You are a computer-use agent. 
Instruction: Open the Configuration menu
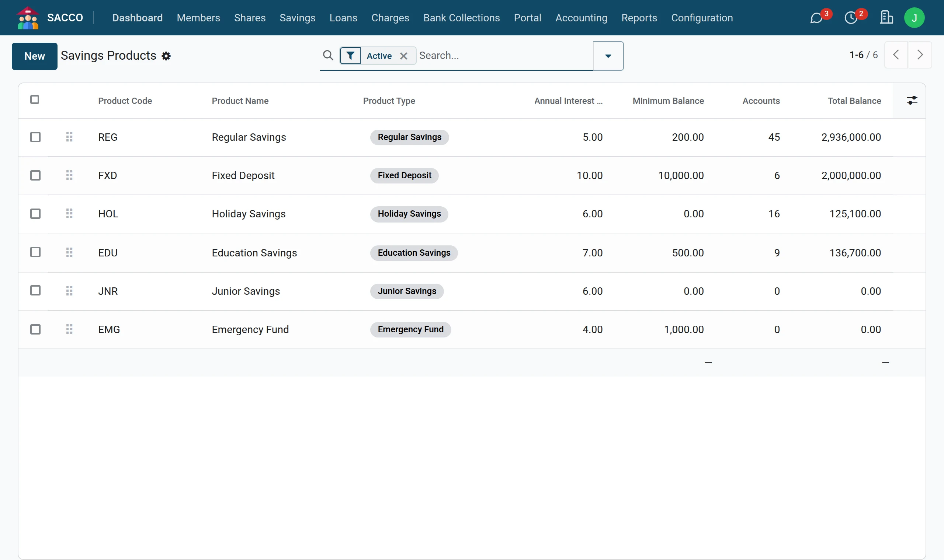tap(702, 18)
